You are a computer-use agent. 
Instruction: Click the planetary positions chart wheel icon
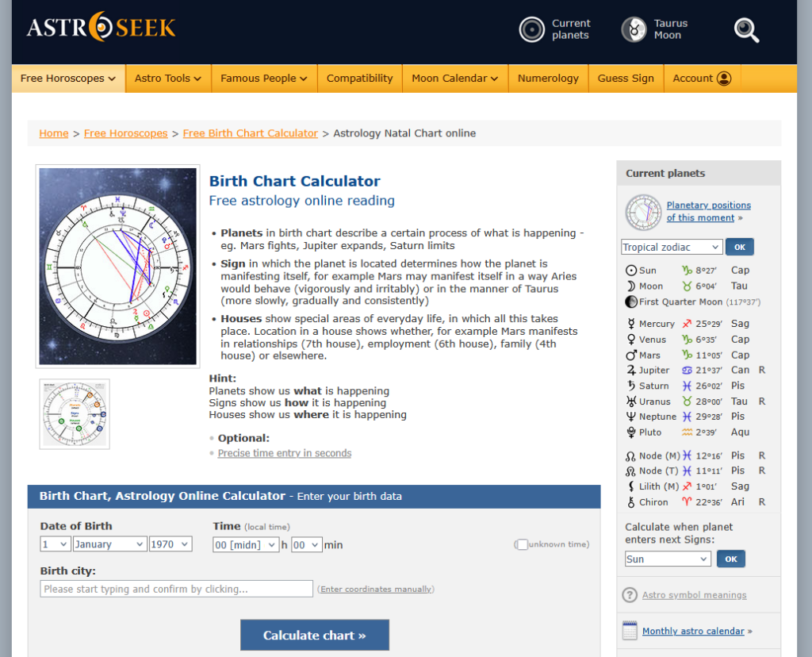pos(643,212)
